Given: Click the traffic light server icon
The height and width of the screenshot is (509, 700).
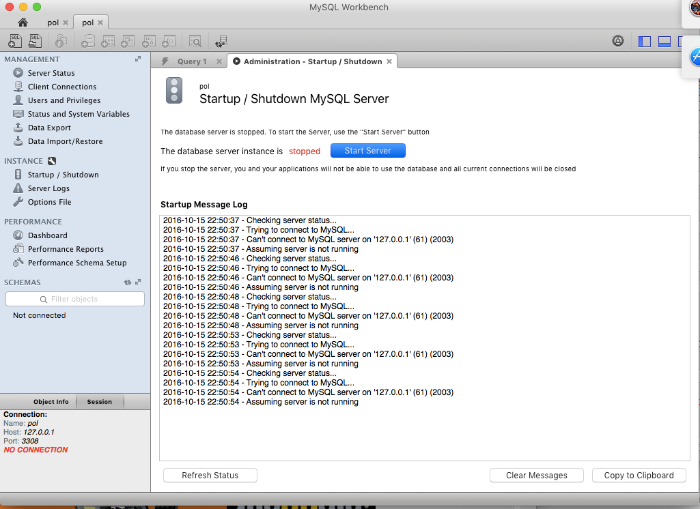Looking at the screenshot, I should pos(174,91).
